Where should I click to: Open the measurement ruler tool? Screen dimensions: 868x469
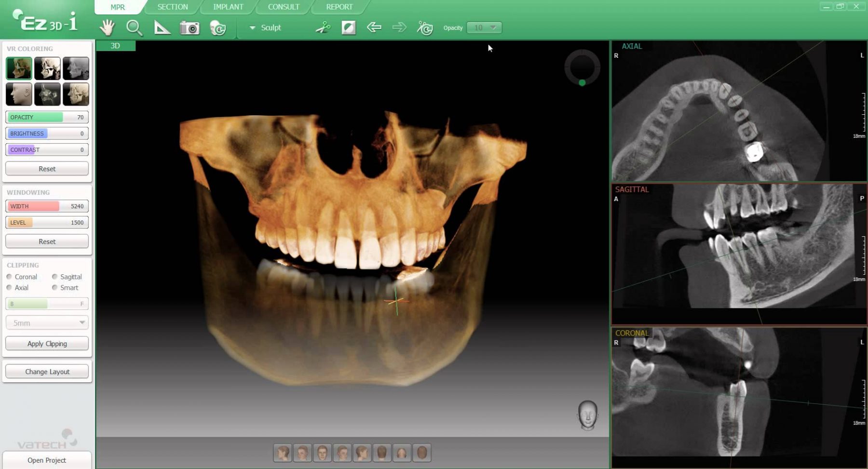(162, 27)
